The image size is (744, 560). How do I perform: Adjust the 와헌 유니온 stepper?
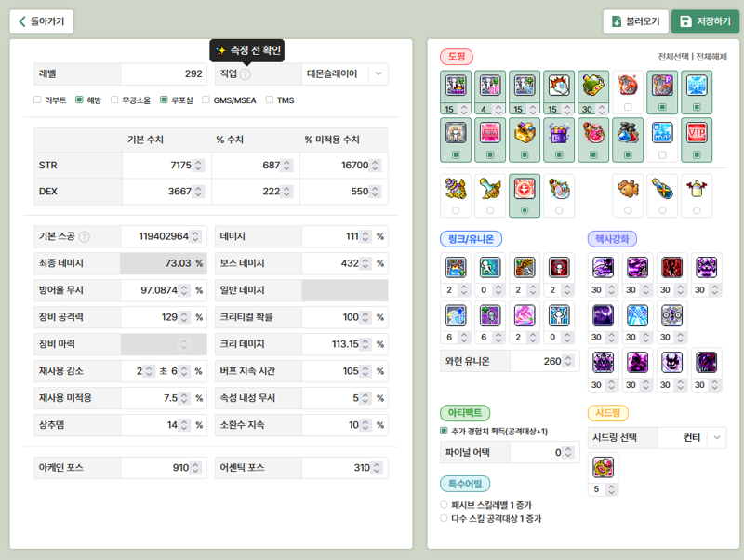point(568,362)
